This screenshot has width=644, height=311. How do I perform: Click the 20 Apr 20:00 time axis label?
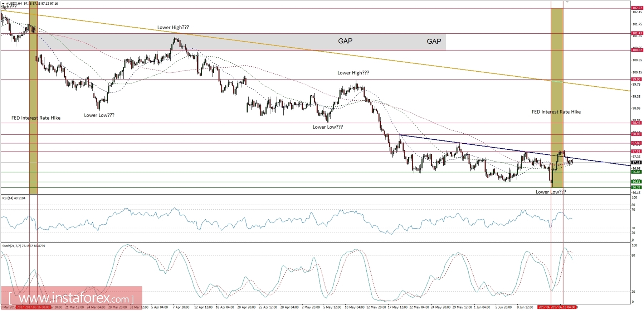coord(247,307)
